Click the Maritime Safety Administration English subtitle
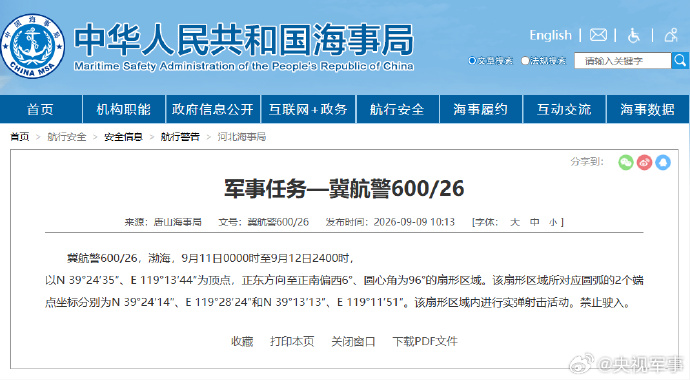 coord(244,66)
